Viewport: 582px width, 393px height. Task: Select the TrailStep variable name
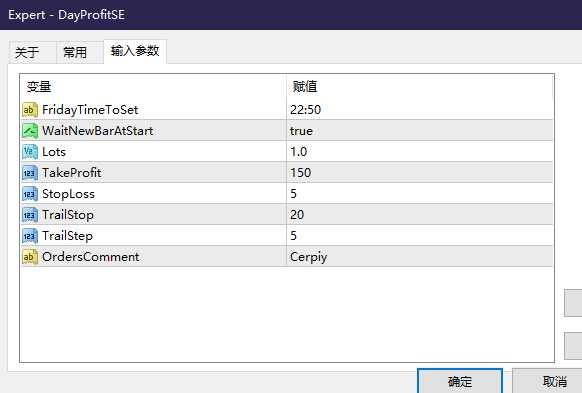pos(68,236)
